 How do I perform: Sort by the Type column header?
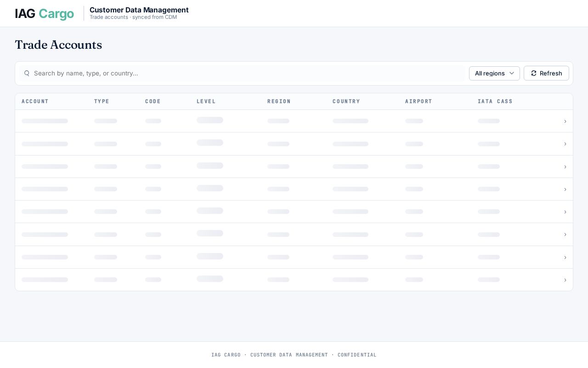click(102, 101)
